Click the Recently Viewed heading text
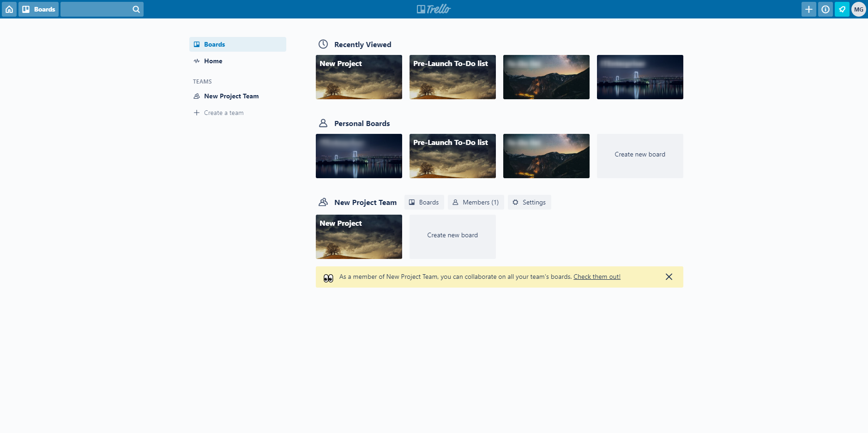This screenshot has height=433, width=868. point(363,44)
